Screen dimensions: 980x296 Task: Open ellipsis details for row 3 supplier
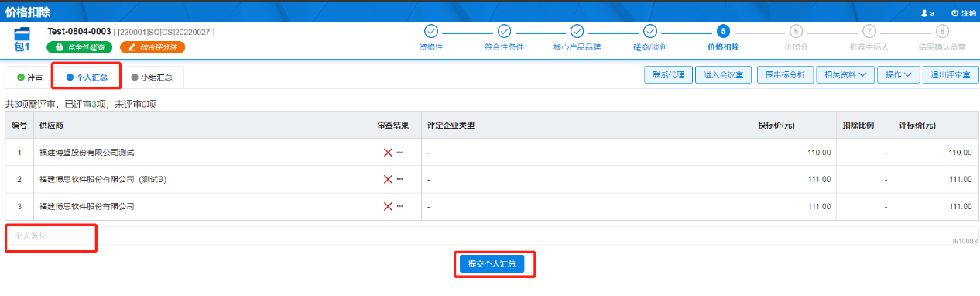[400, 207]
